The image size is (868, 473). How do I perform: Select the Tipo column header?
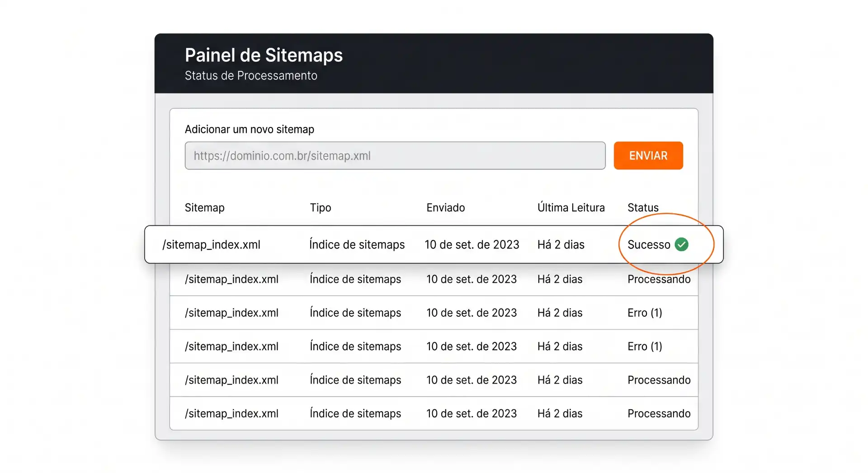[x=321, y=207]
